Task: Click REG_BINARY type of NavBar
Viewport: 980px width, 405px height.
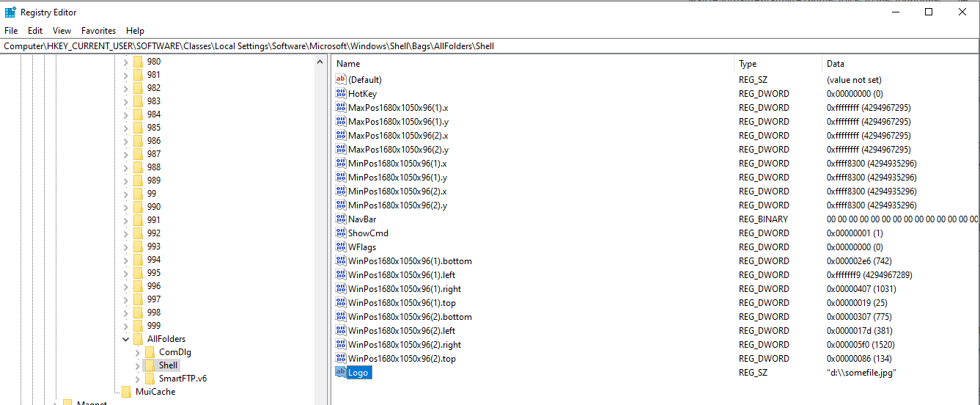Action: coord(763,219)
